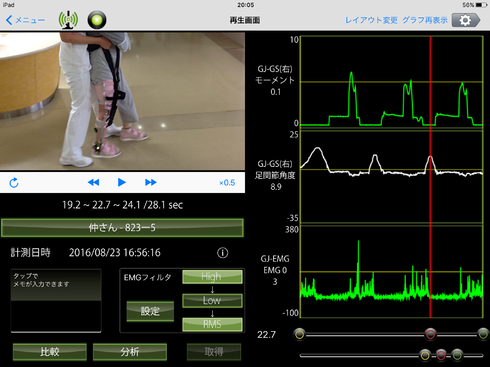This screenshot has height=367, width=490.
Task: Rewind the video playback
Action: (93, 182)
